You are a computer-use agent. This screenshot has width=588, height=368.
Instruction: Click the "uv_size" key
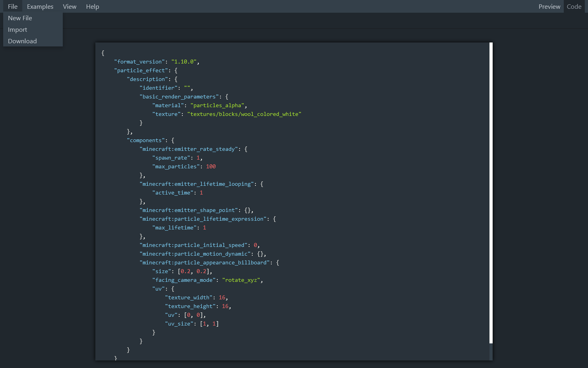coord(179,324)
